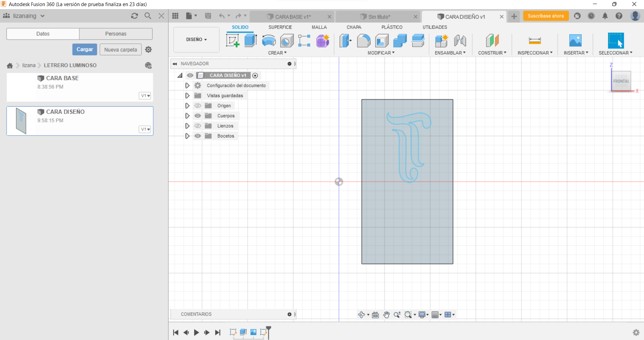Click the Fillet tool in the Modificar group
Image resolution: width=644 pixels, height=340 pixels.
(x=363, y=41)
